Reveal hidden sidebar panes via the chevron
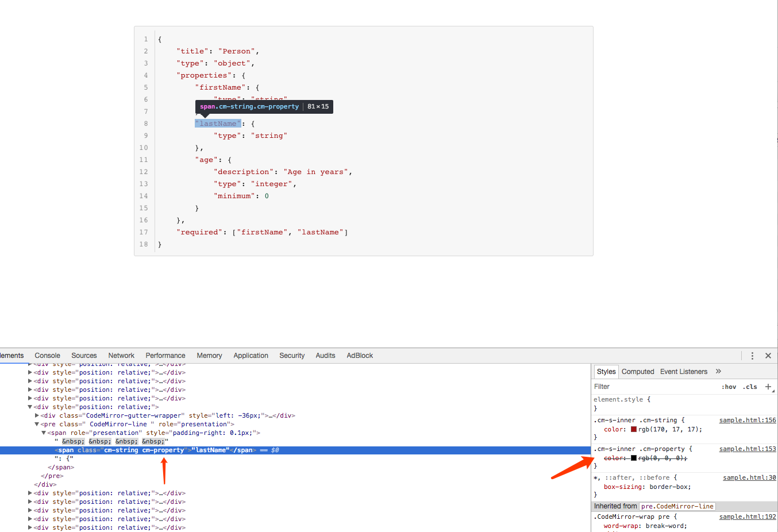Viewport: 778px width, 532px height. click(718, 371)
